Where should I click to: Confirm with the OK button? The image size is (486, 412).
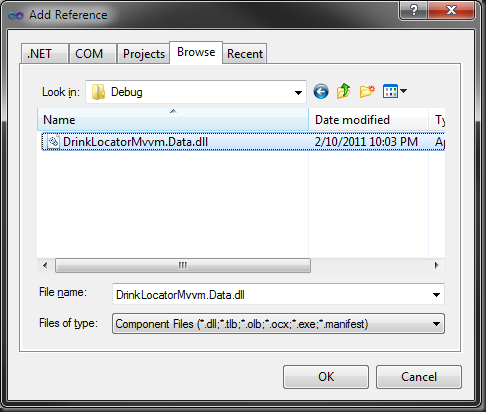pyautogui.click(x=326, y=377)
